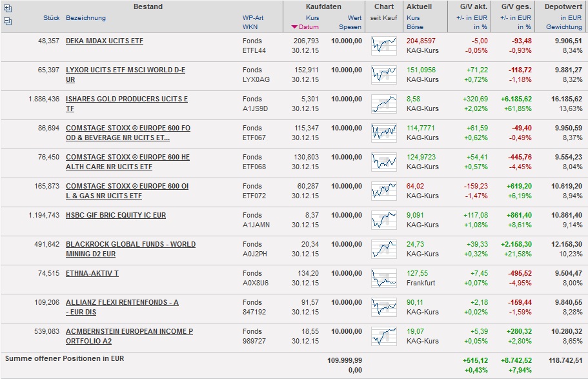Click total gain +2.158,30

(516, 244)
